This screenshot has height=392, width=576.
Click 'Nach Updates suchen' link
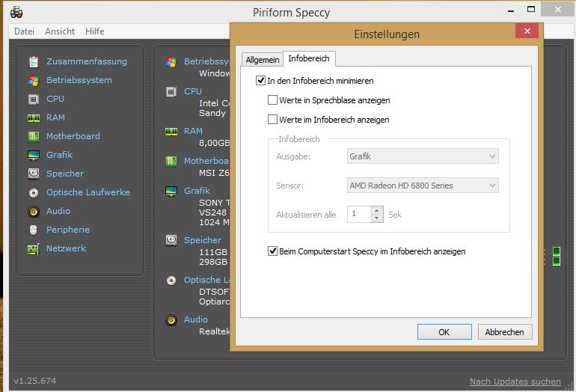point(515,382)
